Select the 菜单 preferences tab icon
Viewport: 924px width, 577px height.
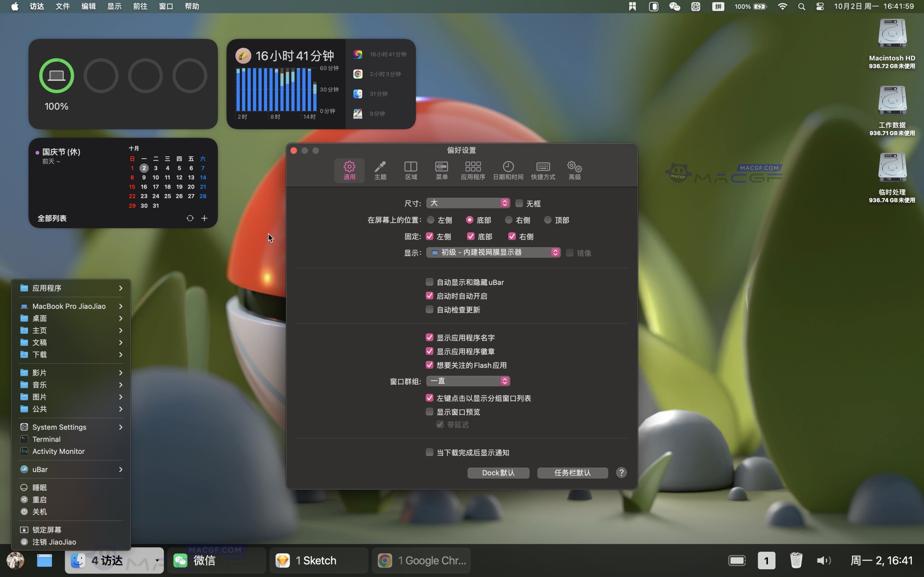click(x=441, y=170)
